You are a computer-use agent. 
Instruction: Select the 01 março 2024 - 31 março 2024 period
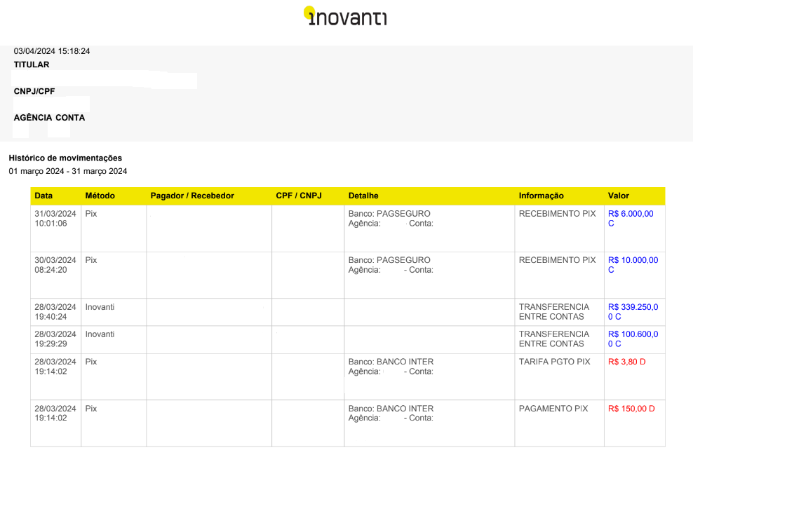[x=68, y=171]
